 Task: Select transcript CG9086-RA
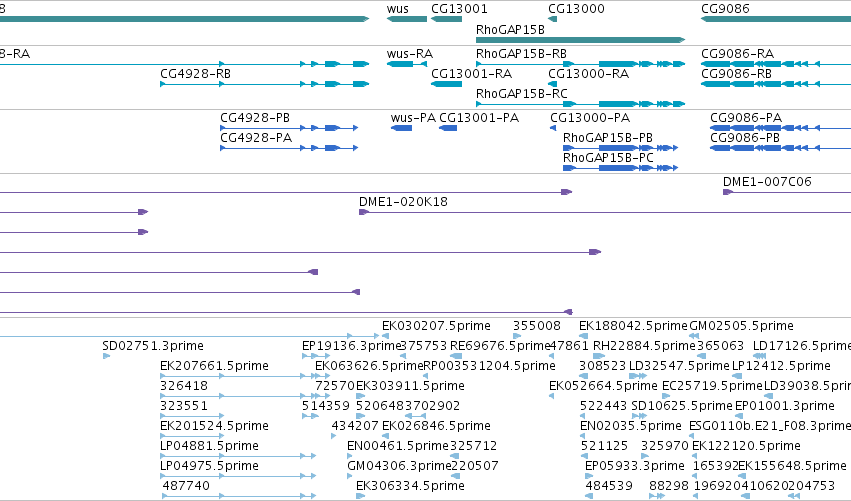click(737, 54)
